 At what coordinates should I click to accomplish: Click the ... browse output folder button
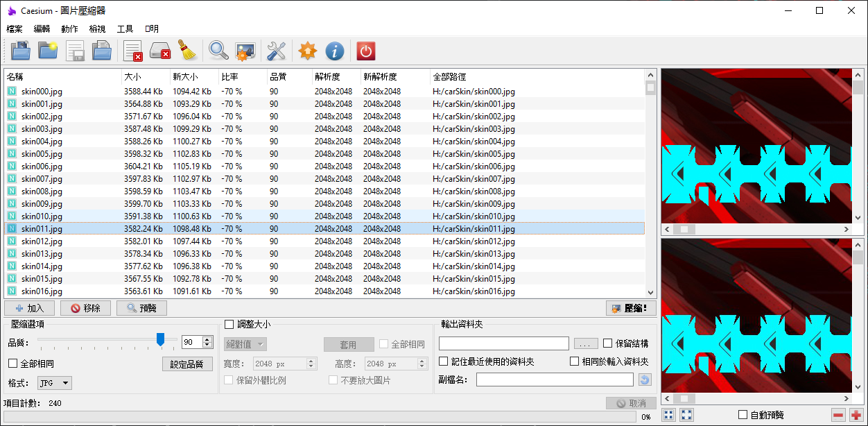586,343
